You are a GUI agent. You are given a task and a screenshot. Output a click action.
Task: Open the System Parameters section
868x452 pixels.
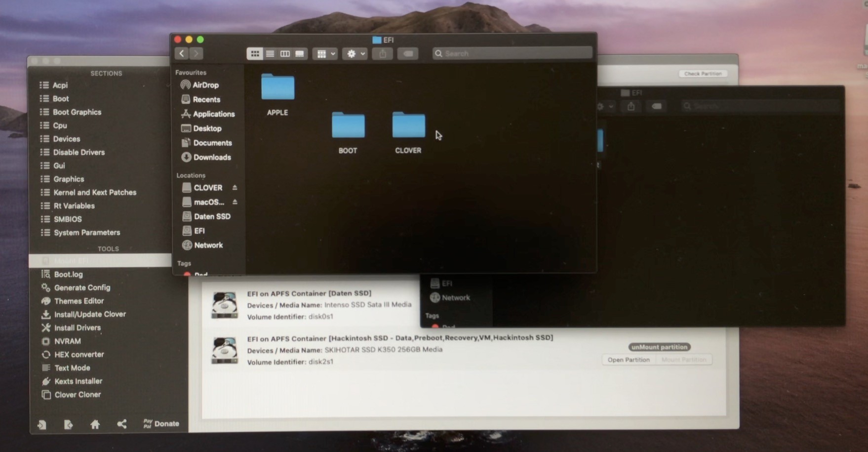(x=80, y=232)
